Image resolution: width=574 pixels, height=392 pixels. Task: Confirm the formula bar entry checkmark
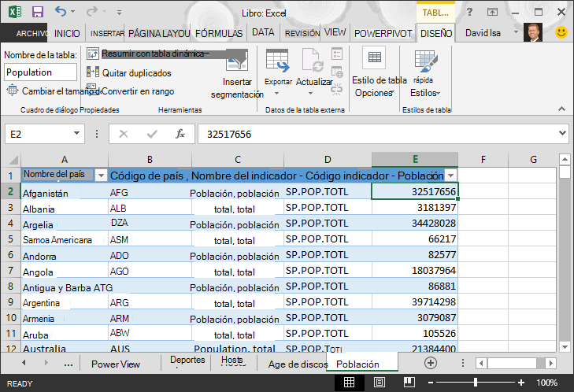tap(152, 134)
